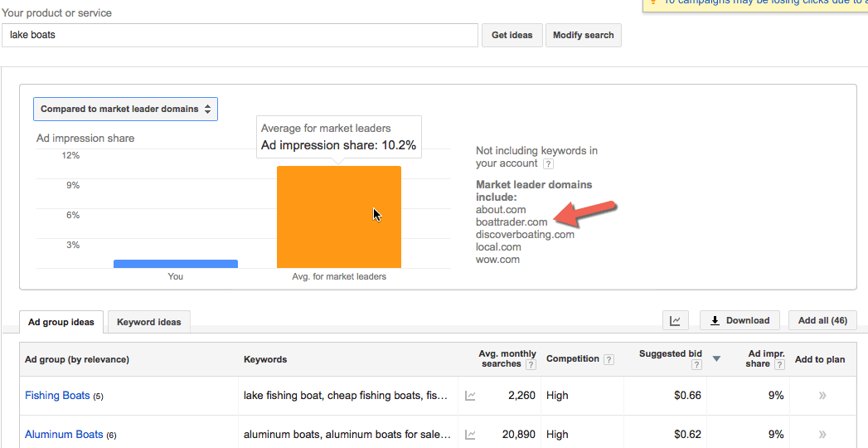868x448 pixels.
Task: Click help icon beside Competition column
Action: [x=609, y=359]
